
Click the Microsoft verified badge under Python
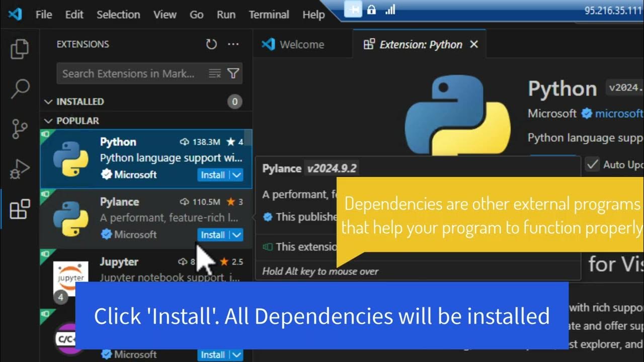pos(106,174)
